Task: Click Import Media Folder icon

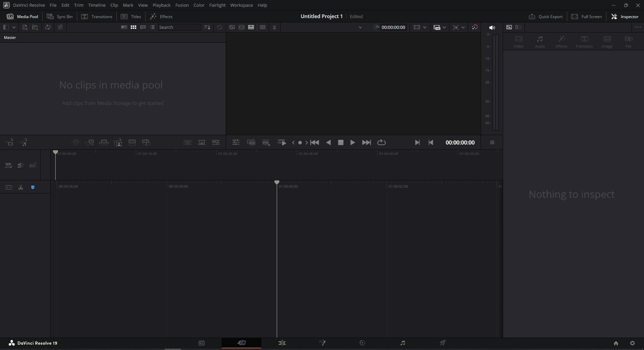Action: (35, 27)
